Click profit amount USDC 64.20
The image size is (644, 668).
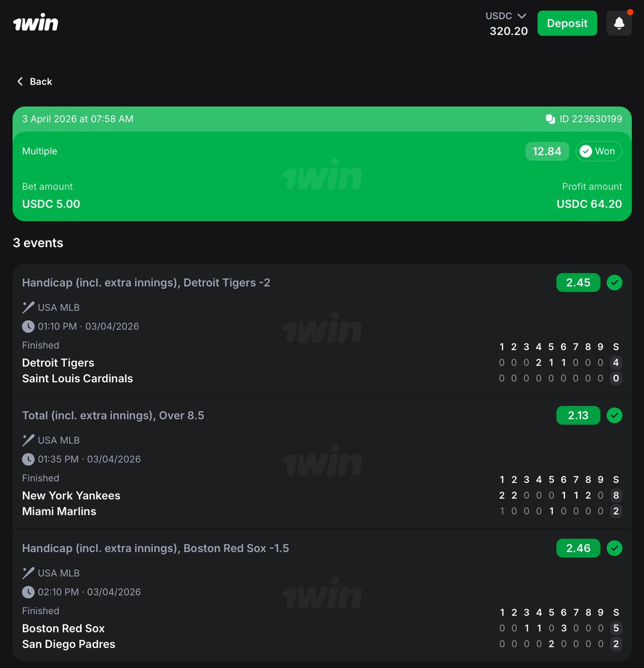pyautogui.click(x=589, y=204)
